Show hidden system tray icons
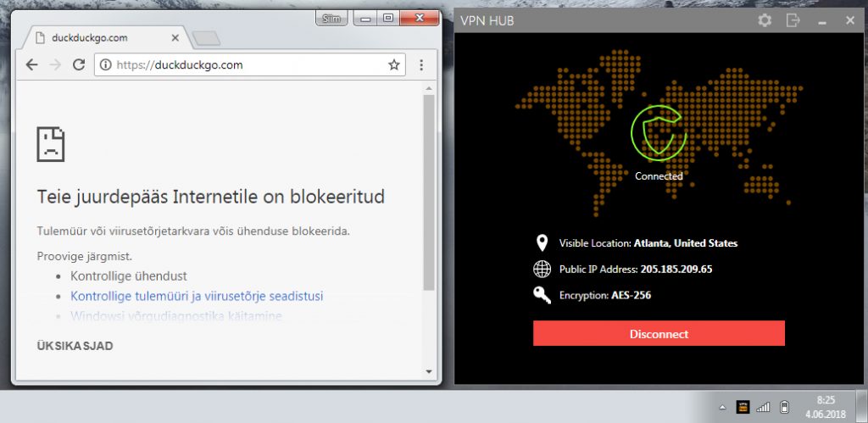The width and height of the screenshot is (868, 423). 722,408
